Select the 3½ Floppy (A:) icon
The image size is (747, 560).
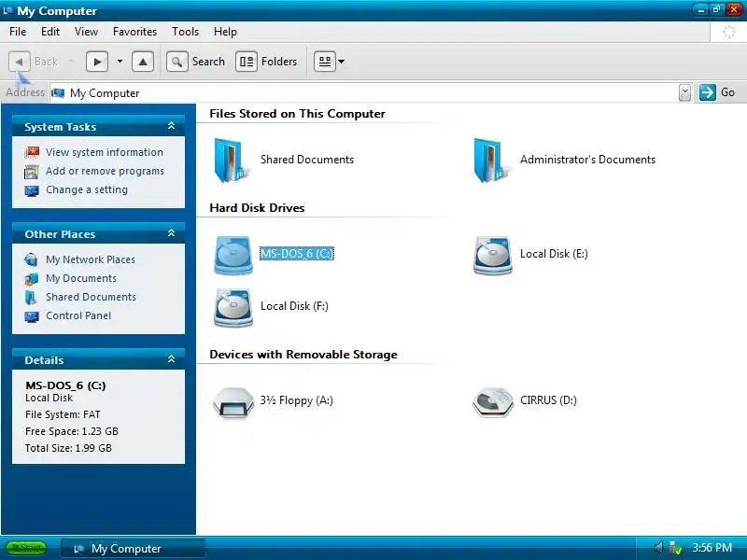click(x=233, y=403)
